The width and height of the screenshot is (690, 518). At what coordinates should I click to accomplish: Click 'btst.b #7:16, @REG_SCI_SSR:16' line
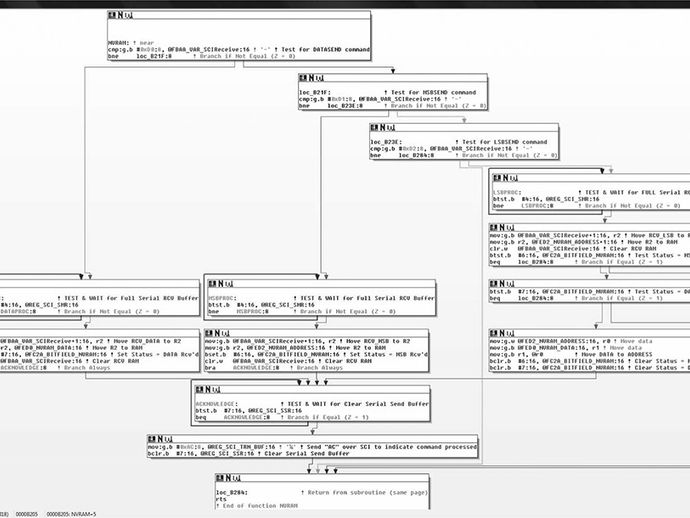click(249, 411)
